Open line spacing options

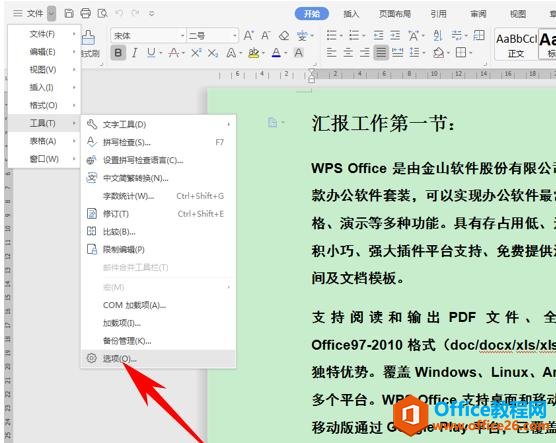tap(414, 53)
